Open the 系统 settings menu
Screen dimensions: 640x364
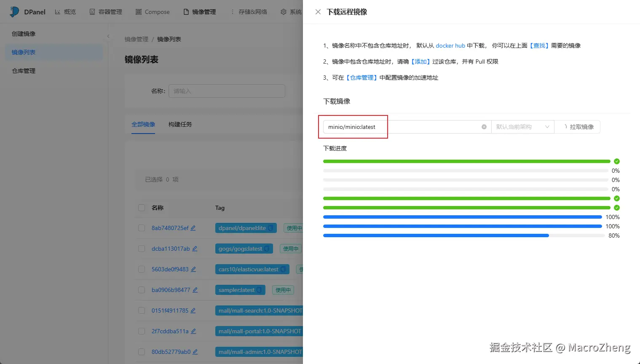(291, 12)
